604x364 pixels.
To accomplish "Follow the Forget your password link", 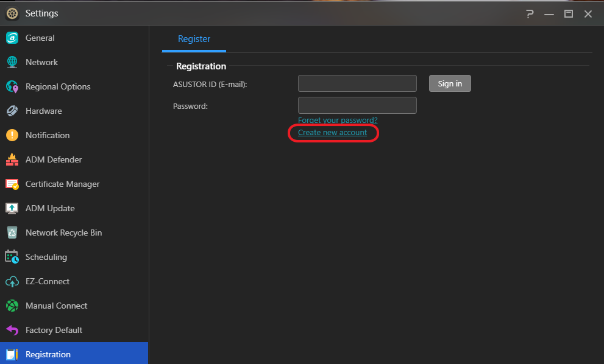I will tap(338, 120).
